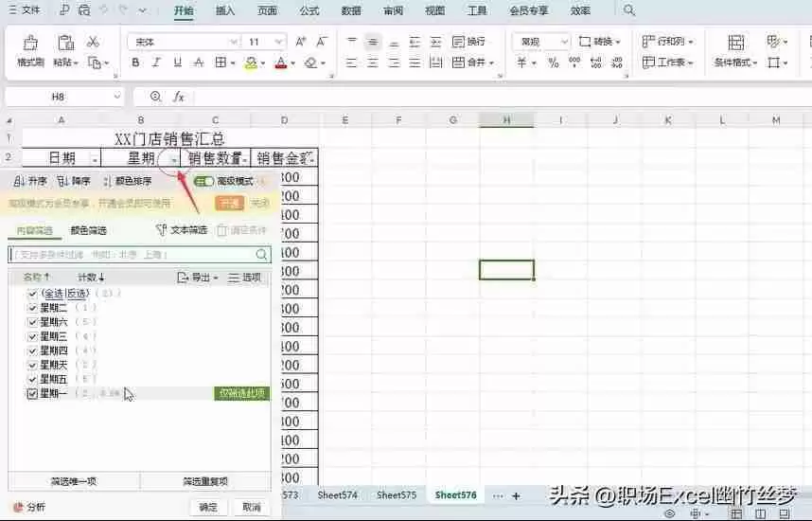Sort descending with 降序 button
Image resolution: width=812 pixels, height=521 pixels.
(x=74, y=181)
